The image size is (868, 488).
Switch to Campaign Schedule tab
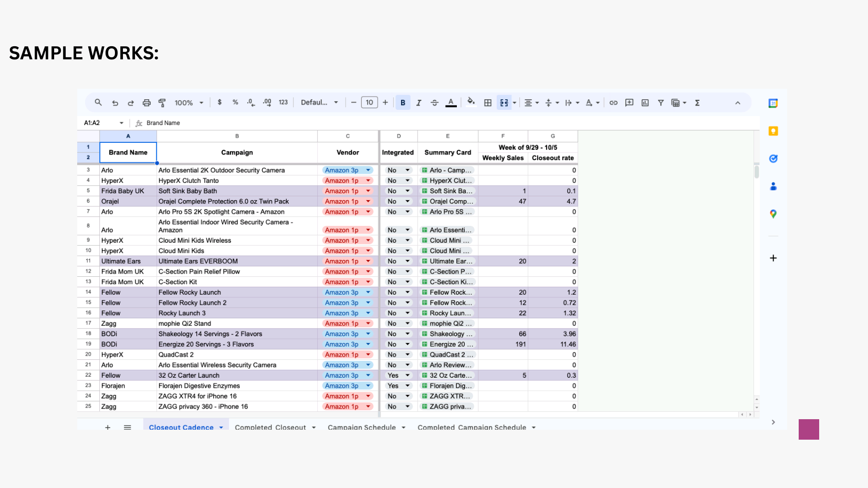pyautogui.click(x=361, y=427)
